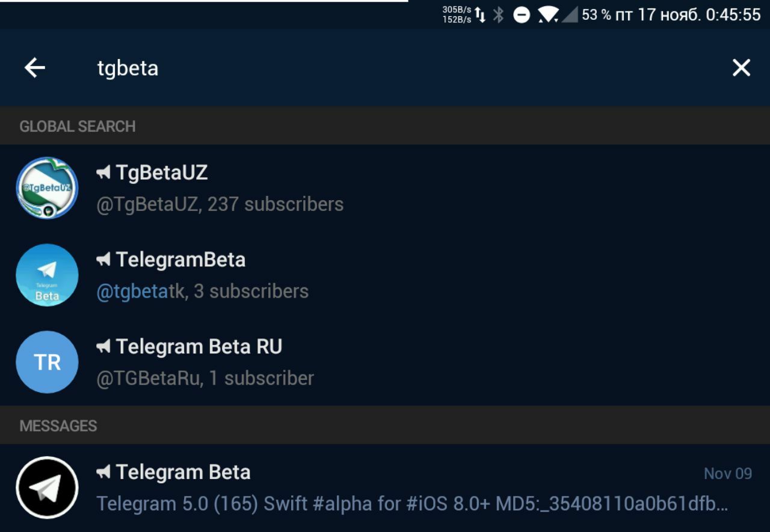Clear the search text with X icon
This screenshot has width=770, height=532.
(x=741, y=68)
